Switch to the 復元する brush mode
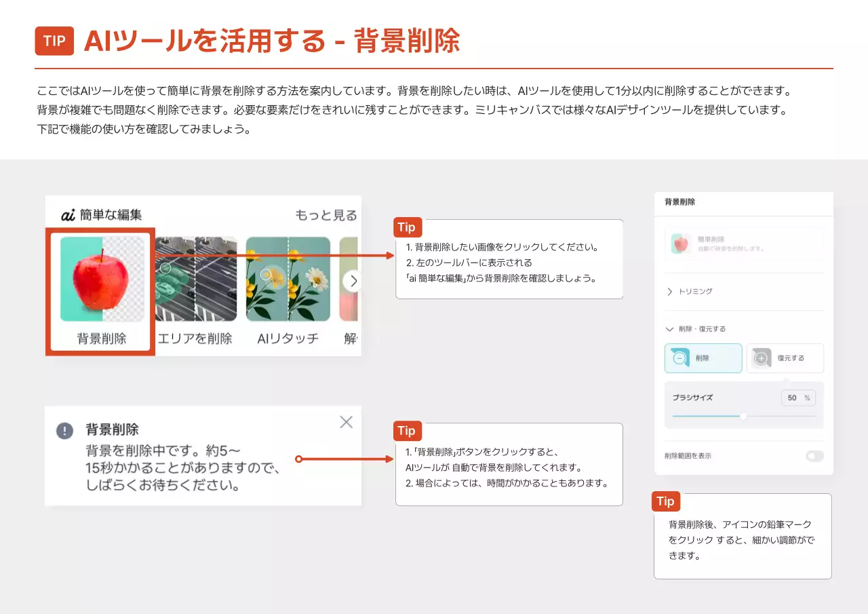The height and width of the screenshot is (614, 868). [x=785, y=358]
